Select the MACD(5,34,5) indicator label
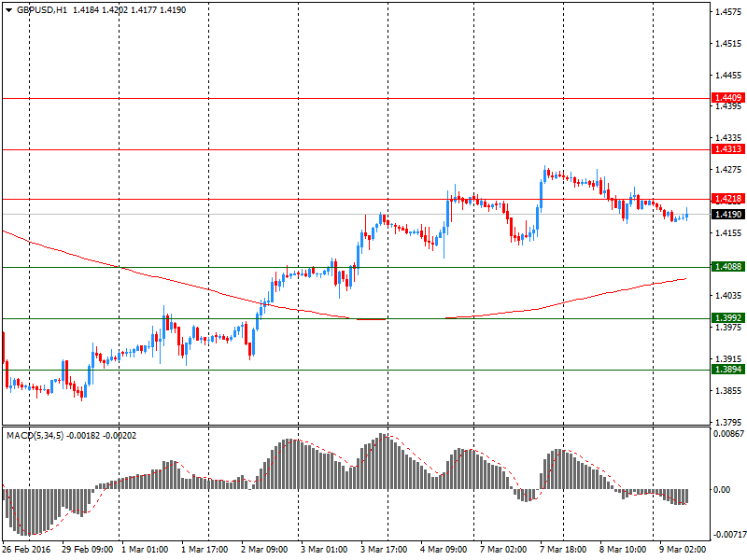Viewport: 747px width, 560px height. click(35, 436)
